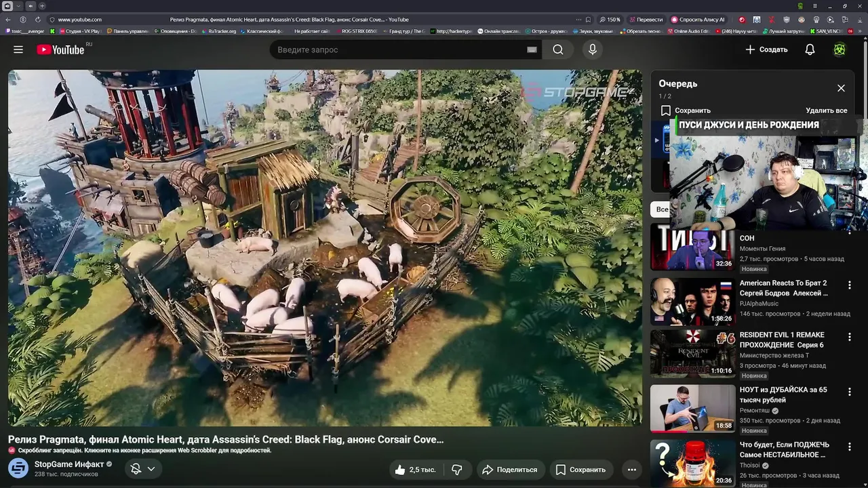Open the Панель управления bookmark
The width and height of the screenshot is (868, 488).
(x=127, y=31)
